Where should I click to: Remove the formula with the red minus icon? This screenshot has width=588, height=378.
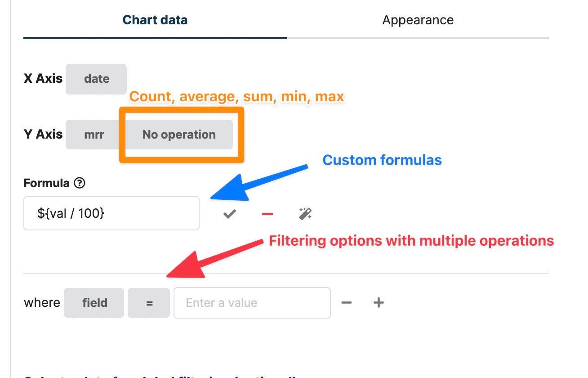click(x=267, y=213)
